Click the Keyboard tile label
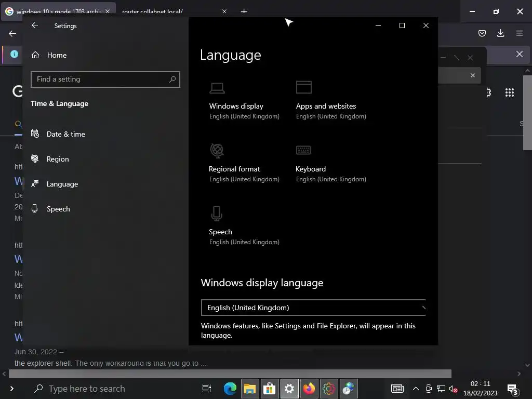Viewport: 532px width, 399px height. pyautogui.click(x=311, y=169)
